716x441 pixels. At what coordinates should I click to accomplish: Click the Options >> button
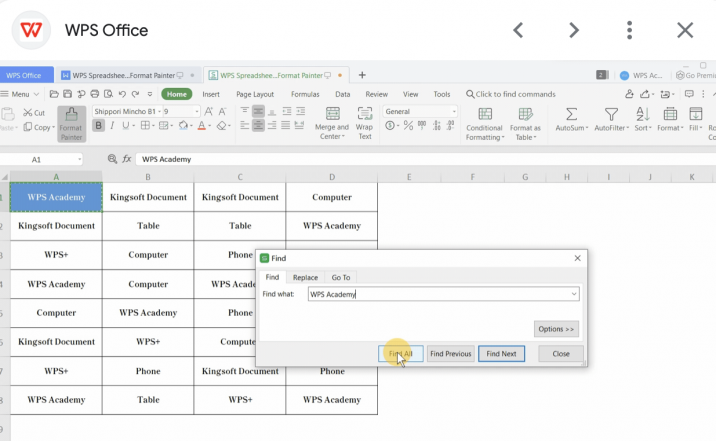point(556,329)
